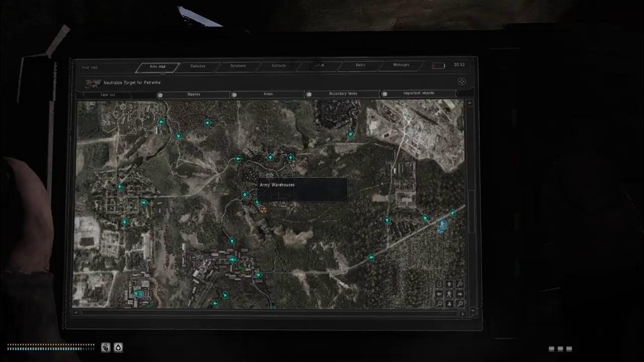Viewport: 644px width, 362px height.
Task: Open the Radio tab
Action: [360, 65]
